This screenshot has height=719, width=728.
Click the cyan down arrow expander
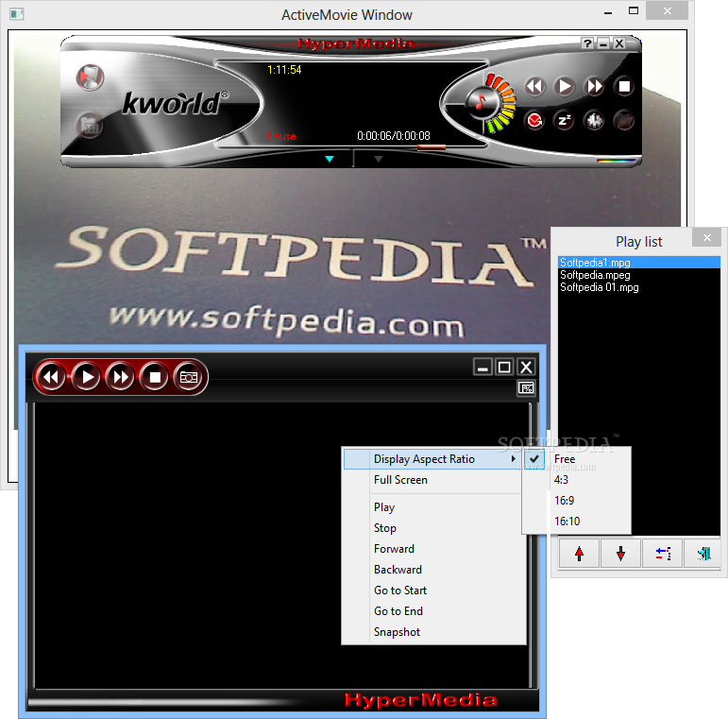point(330,159)
